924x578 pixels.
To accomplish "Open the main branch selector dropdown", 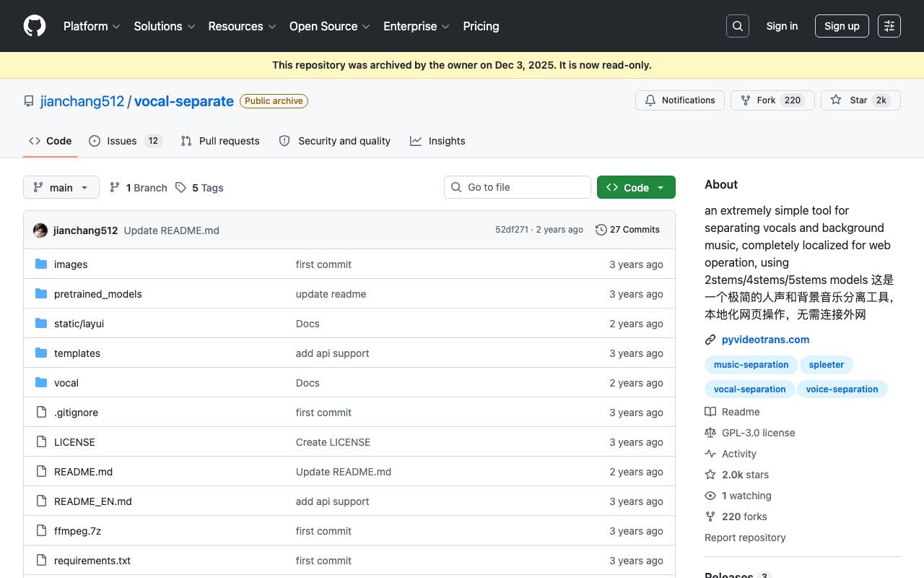I will (x=61, y=187).
